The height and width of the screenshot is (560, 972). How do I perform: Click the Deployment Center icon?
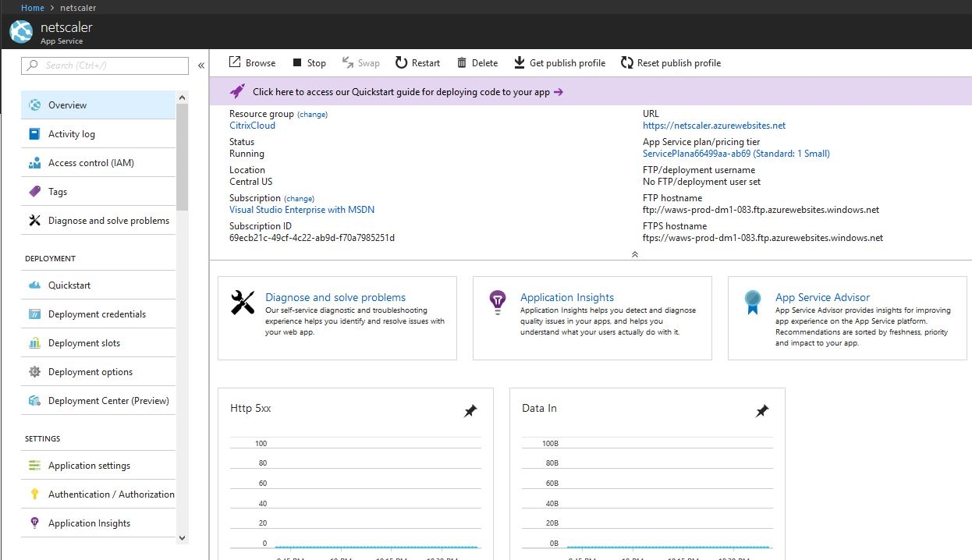point(34,401)
